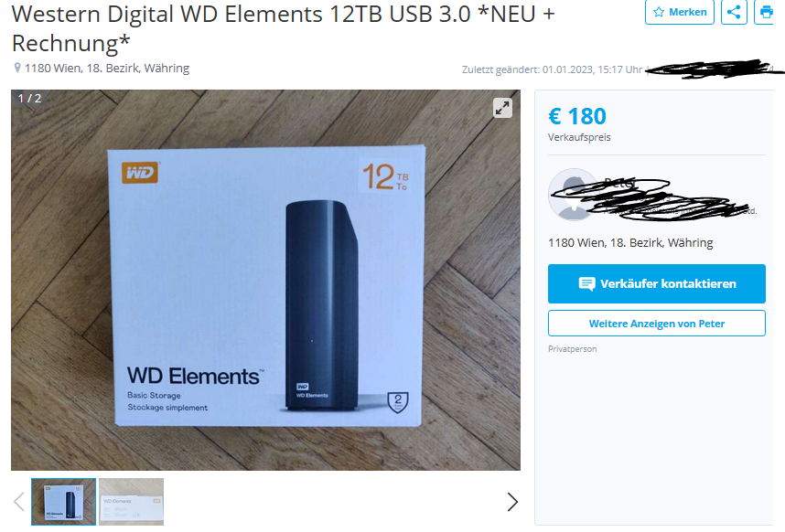Expand the image to fullscreen
The width and height of the screenshot is (785, 532).
(502, 108)
